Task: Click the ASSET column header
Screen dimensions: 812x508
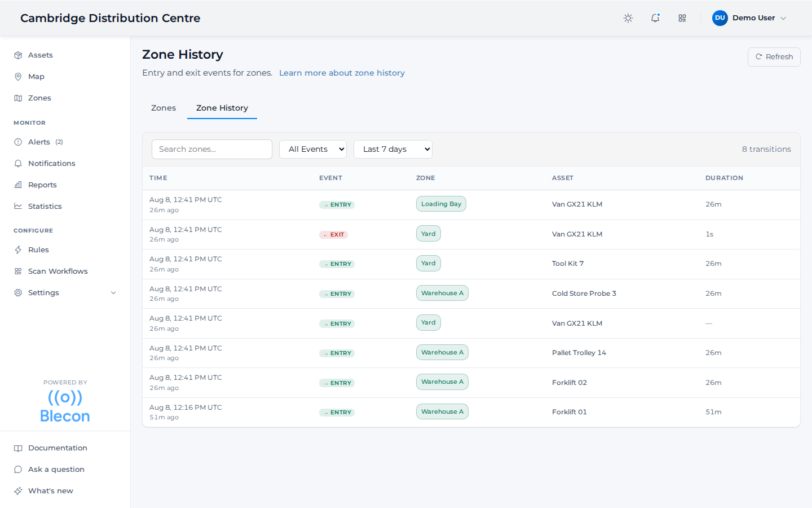Action: [563, 178]
